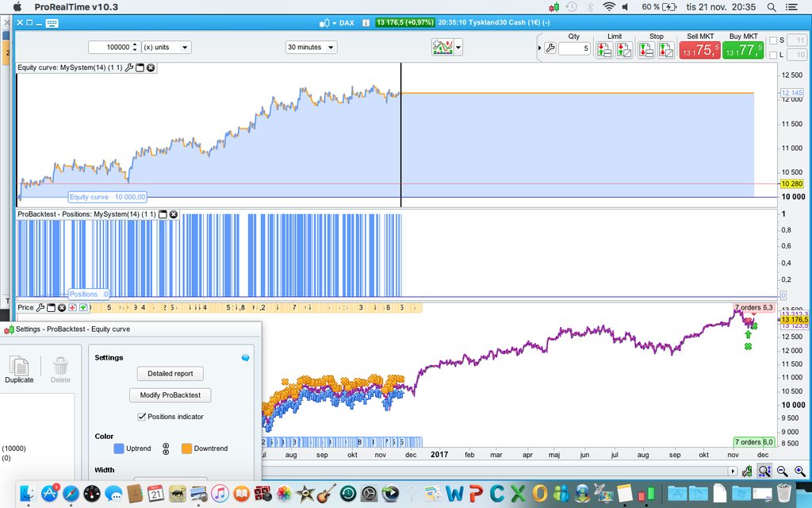The width and height of the screenshot is (812, 508).
Task: Click the help speech bubble icon
Action: (x=245, y=358)
